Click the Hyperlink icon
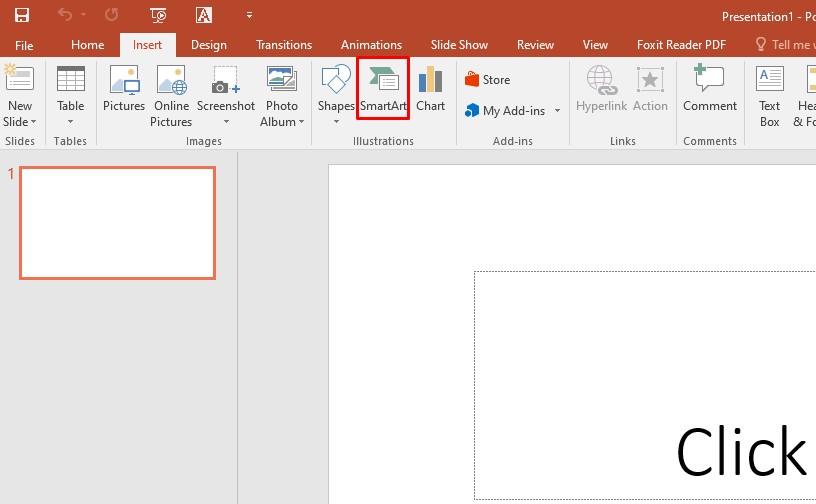The image size is (816, 504). tap(602, 80)
